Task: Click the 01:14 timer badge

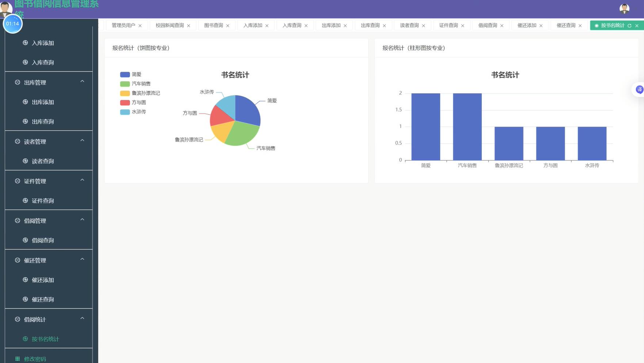Action: tap(13, 24)
